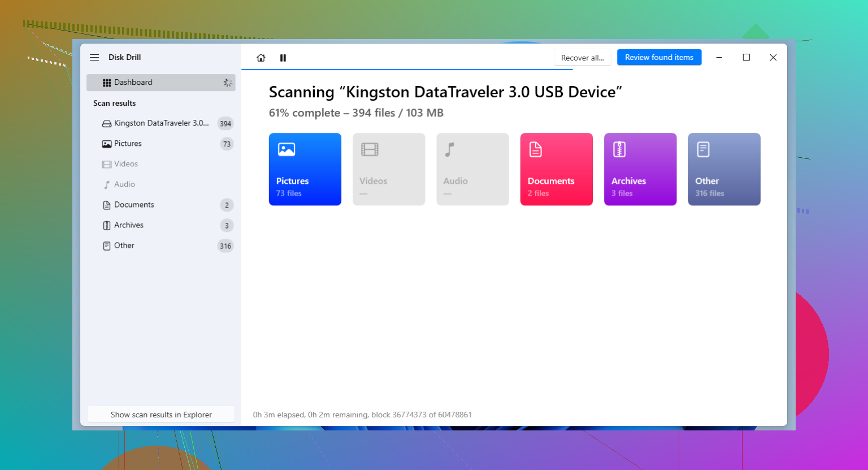
Task: Open the hamburger menu beside Disk Drill
Action: pyautogui.click(x=94, y=57)
